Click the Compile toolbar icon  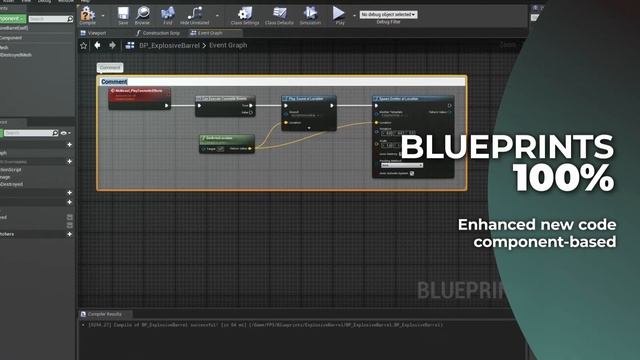[87, 14]
